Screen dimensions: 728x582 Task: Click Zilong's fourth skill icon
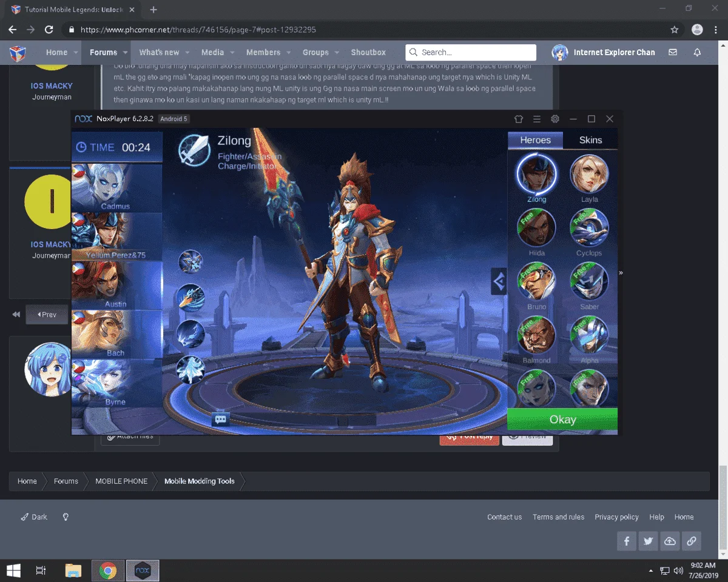tap(190, 369)
